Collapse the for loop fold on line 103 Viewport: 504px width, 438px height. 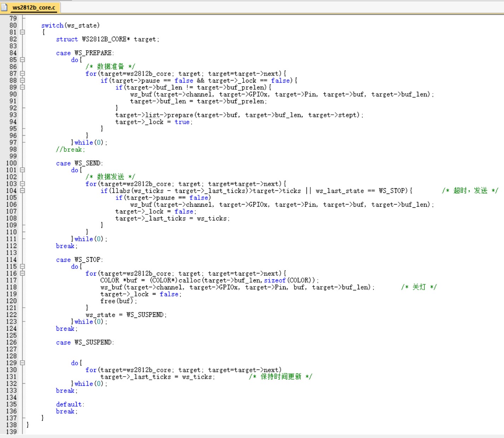tap(23, 184)
